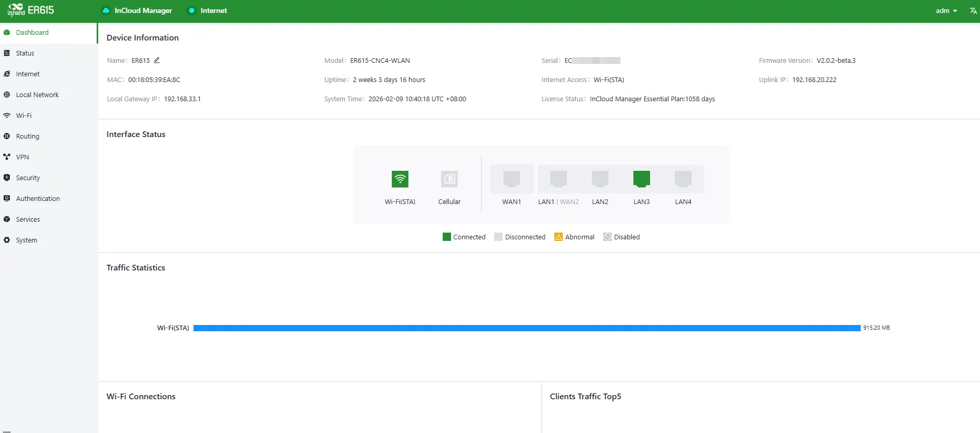Image resolution: width=980 pixels, height=433 pixels.
Task: Click the pencil edit icon next to device name
Action: 156,60
